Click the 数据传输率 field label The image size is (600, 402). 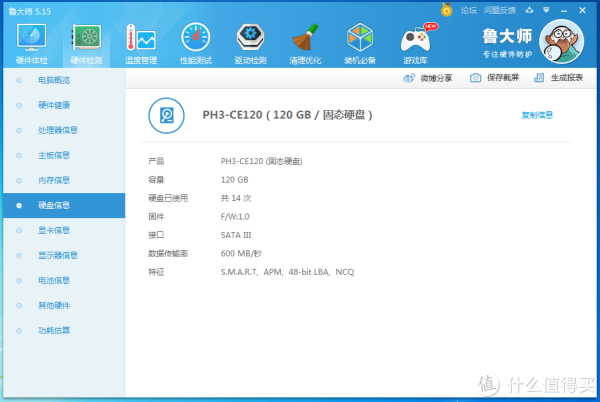[168, 254]
